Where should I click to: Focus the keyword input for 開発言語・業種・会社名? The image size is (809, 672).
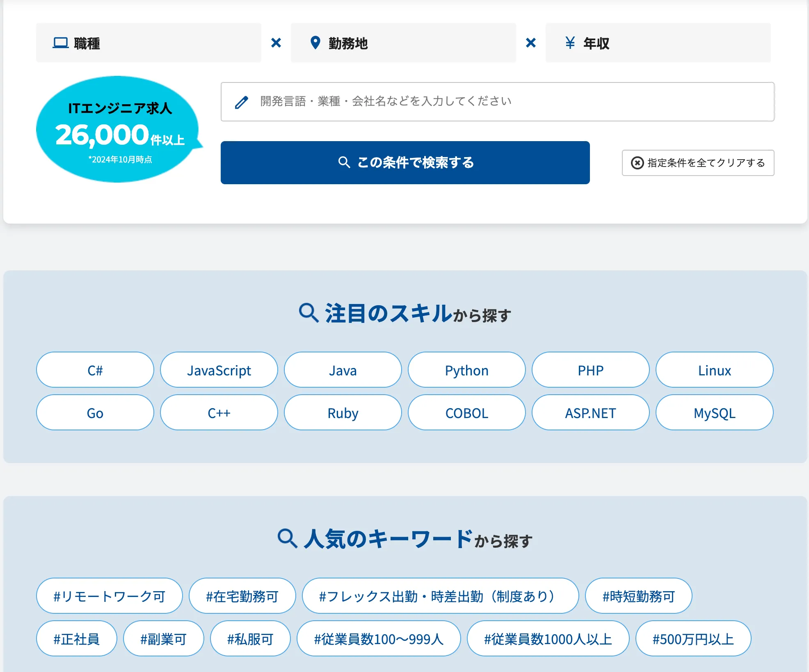[x=497, y=102]
